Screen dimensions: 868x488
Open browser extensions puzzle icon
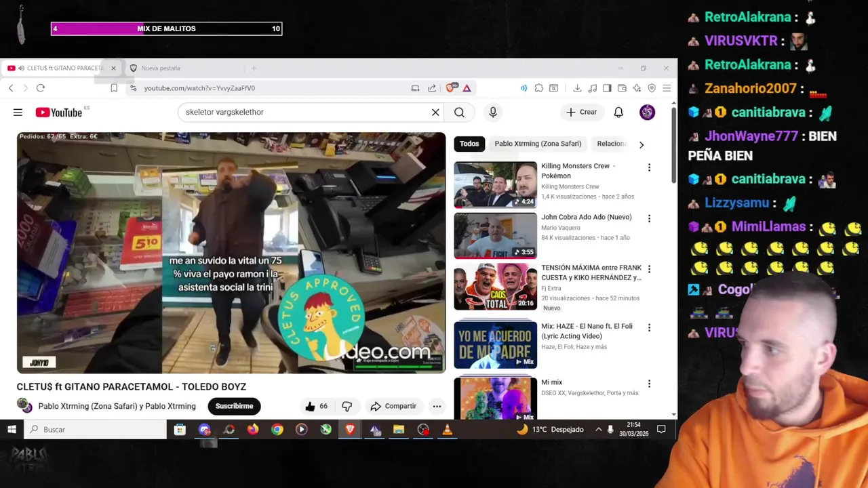[x=538, y=88]
